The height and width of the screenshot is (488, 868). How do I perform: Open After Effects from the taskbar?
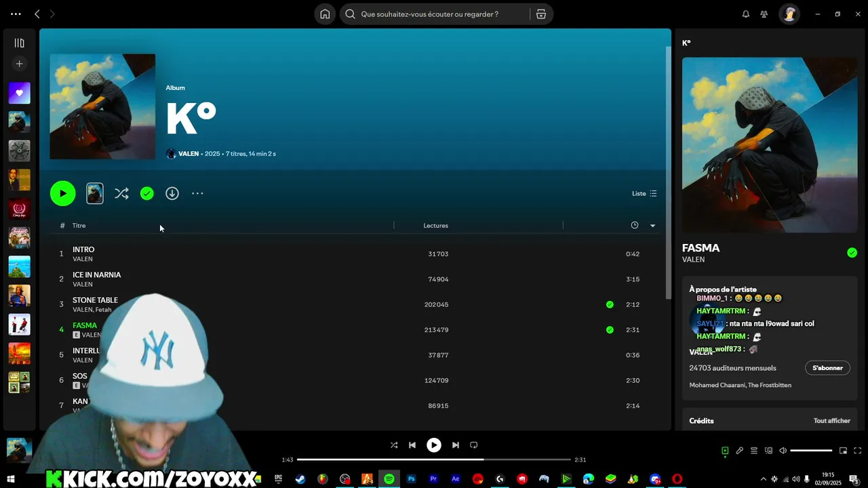click(456, 479)
